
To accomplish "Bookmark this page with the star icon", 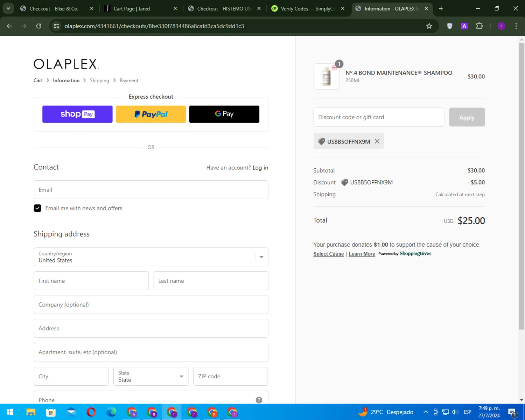I will tap(429, 26).
